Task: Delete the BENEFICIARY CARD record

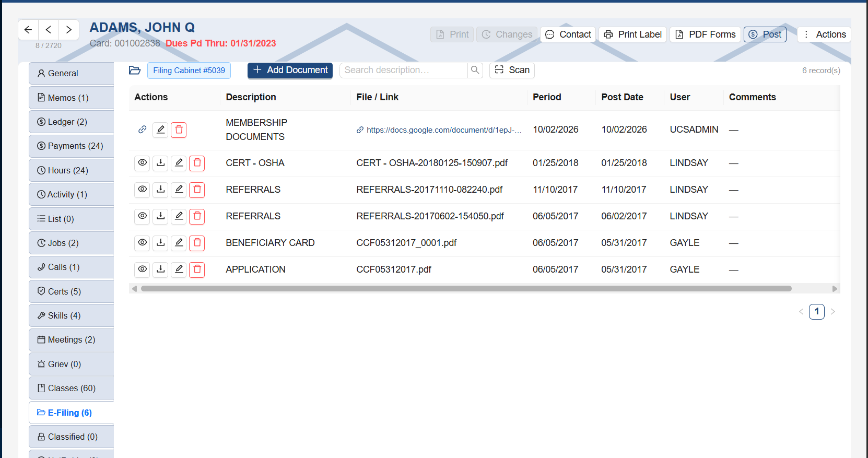Action: (197, 243)
